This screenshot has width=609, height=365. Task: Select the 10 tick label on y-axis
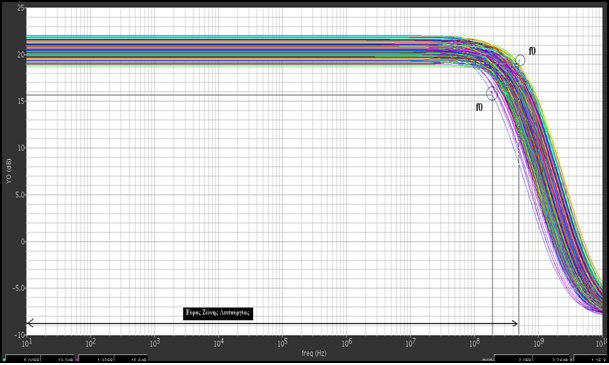coord(21,148)
